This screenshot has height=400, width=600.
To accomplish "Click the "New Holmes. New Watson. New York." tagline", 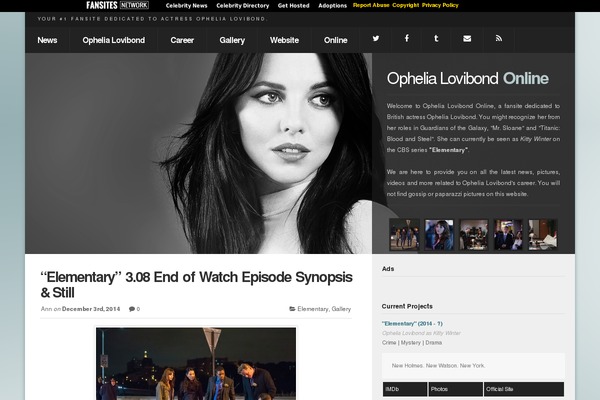I will pos(438,366).
